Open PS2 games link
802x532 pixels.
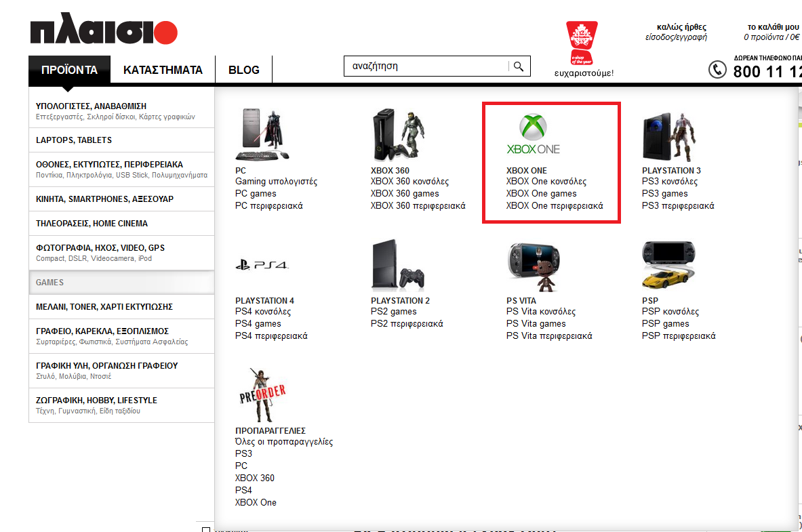(x=394, y=312)
